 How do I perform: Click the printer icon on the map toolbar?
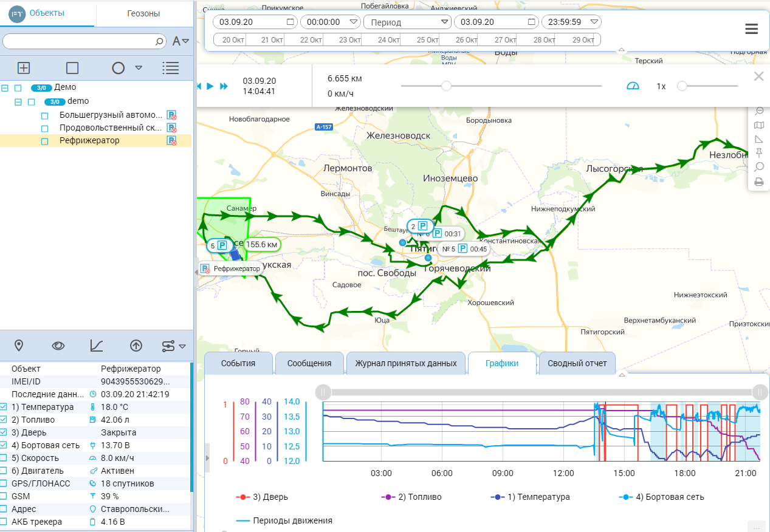(759, 181)
